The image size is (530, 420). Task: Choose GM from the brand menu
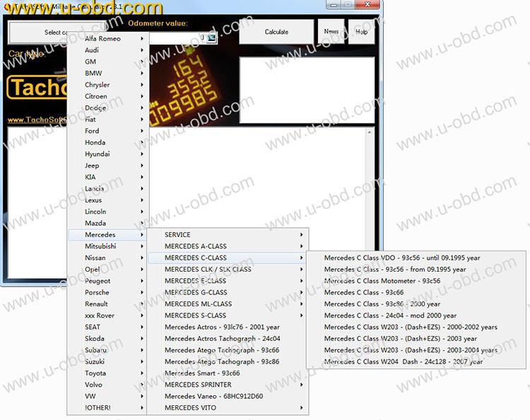(108, 61)
